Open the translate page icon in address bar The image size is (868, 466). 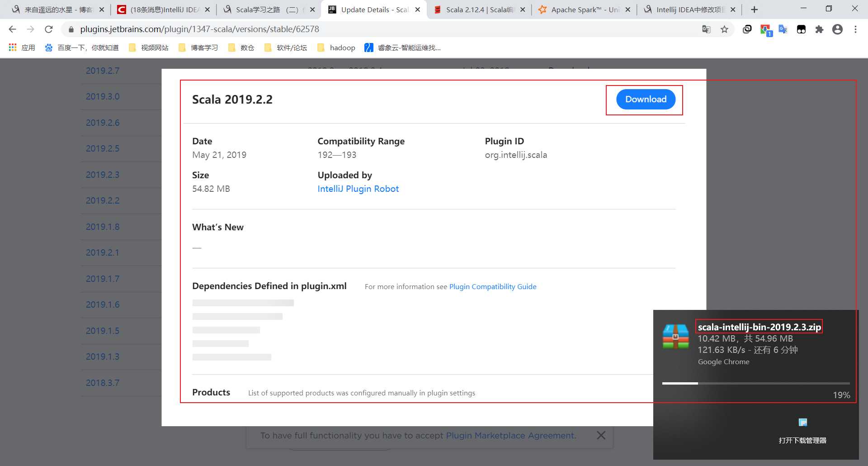[706, 29]
